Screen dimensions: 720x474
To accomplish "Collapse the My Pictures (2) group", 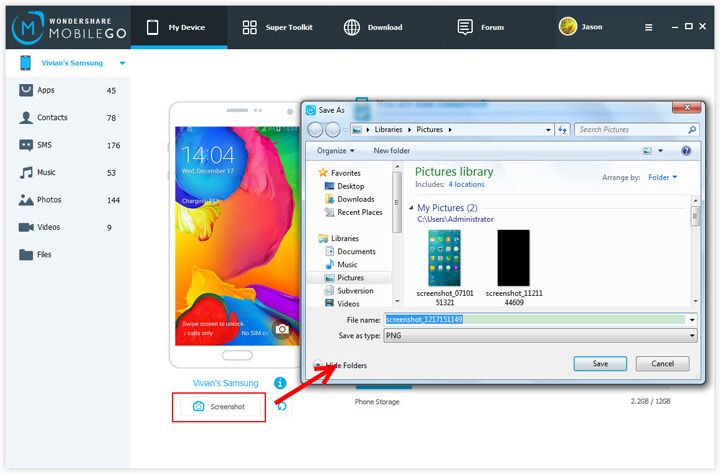I will pos(411,208).
